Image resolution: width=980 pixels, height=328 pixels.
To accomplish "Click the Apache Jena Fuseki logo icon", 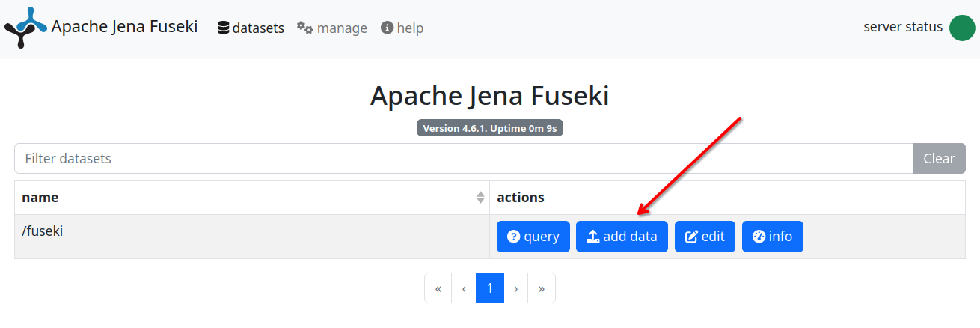I will pos(25,28).
